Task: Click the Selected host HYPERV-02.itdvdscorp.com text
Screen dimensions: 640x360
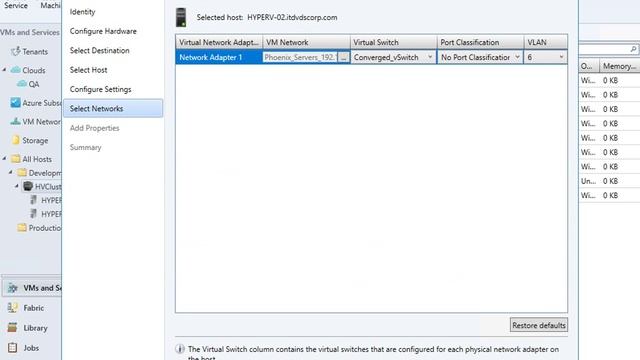Action: (x=267, y=18)
